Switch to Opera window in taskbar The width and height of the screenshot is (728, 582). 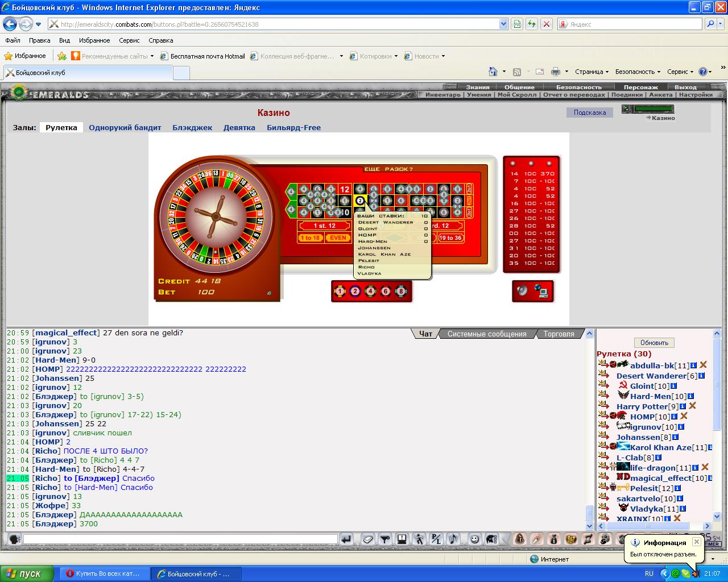point(104,573)
